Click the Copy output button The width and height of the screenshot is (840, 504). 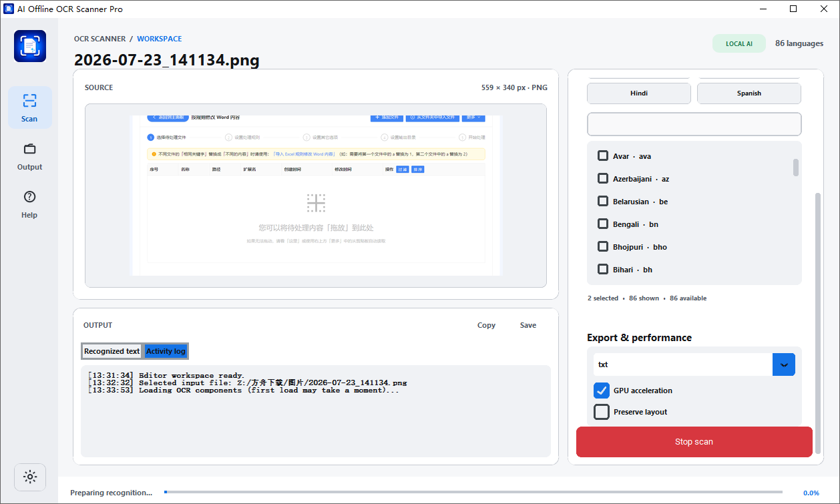pyautogui.click(x=486, y=325)
